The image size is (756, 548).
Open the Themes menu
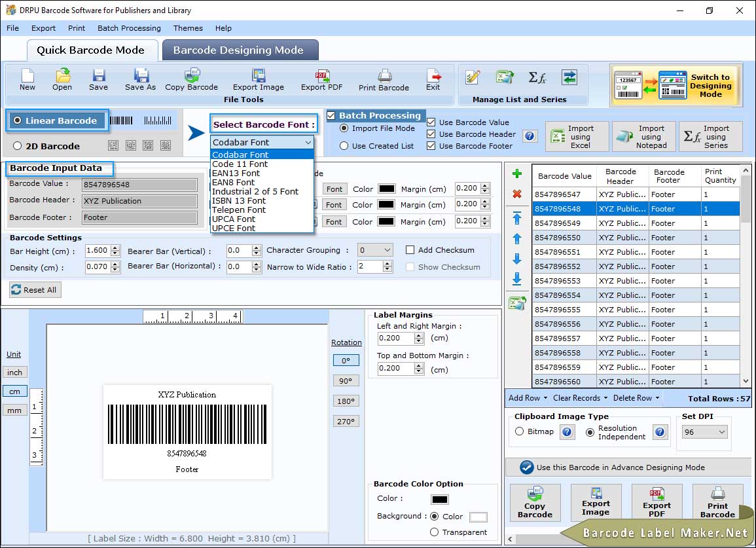188,28
